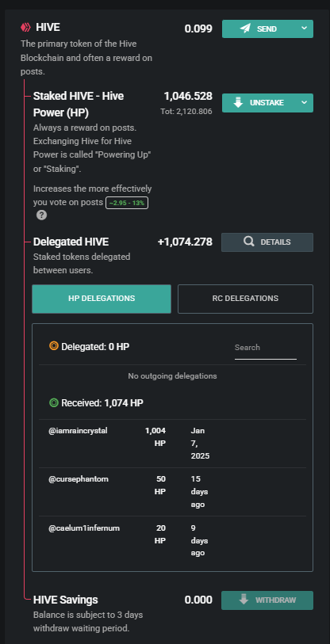Click the DETAILS button for Delegated HIVE
The height and width of the screenshot is (644, 330).
pos(267,242)
